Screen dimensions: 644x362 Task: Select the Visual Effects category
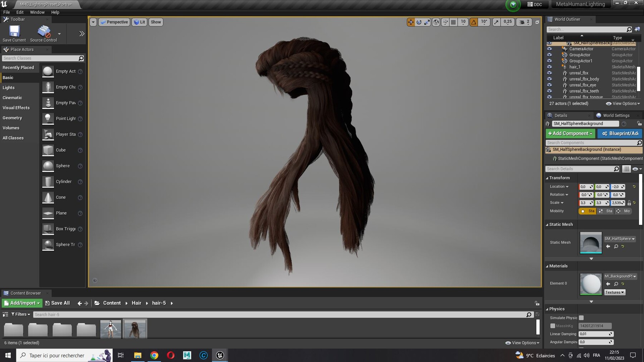click(16, 108)
